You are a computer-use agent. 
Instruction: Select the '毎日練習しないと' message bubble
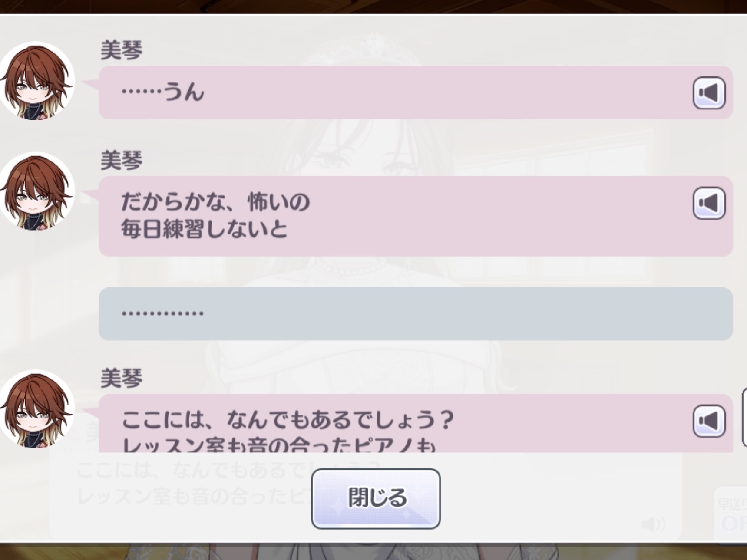tap(416, 216)
